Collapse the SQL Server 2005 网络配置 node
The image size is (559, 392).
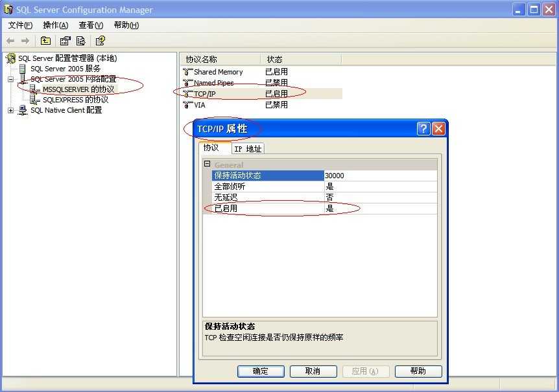10,79
